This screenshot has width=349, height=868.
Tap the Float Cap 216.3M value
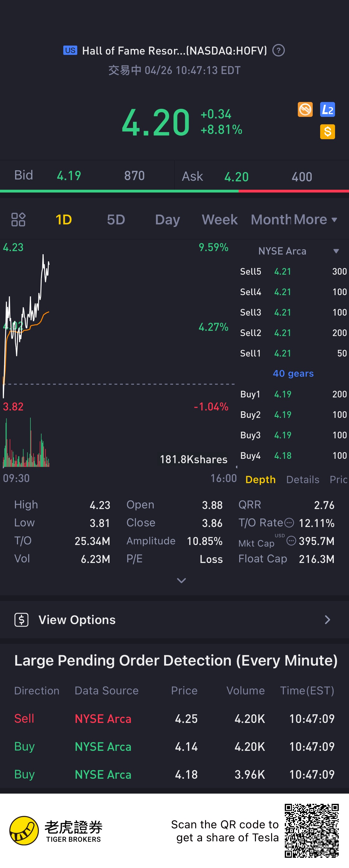pos(316,559)
